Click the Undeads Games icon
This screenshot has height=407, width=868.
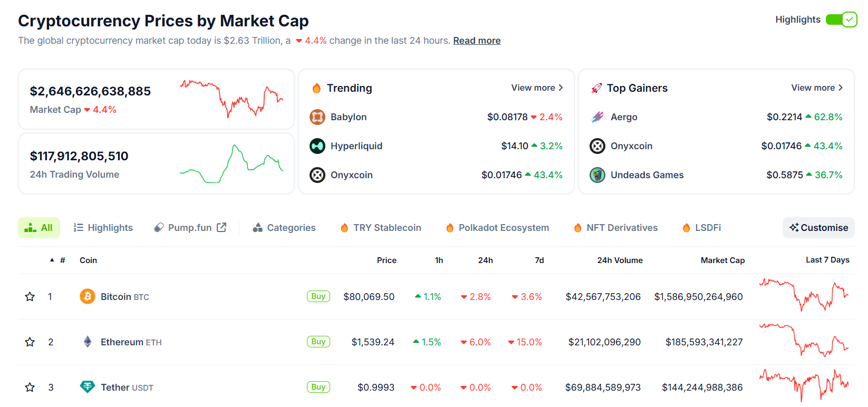(x=597, y=175)
